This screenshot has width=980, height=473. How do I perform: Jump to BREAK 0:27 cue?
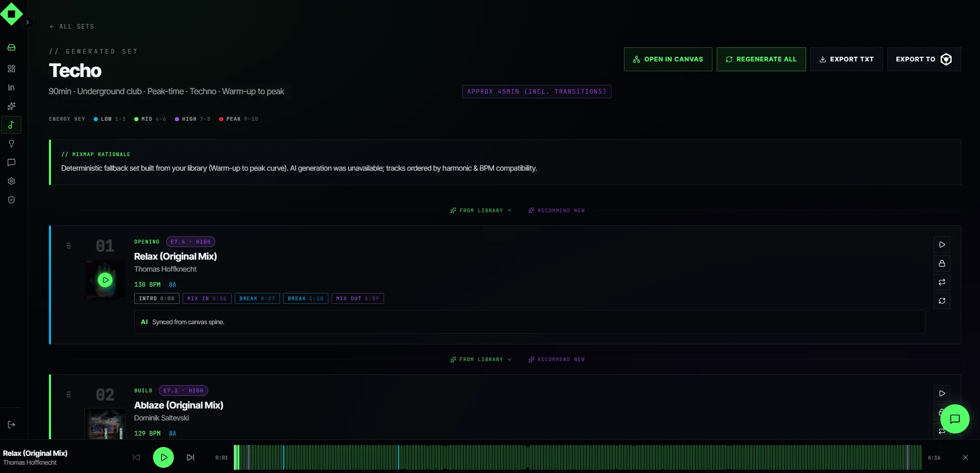[257, 299]
